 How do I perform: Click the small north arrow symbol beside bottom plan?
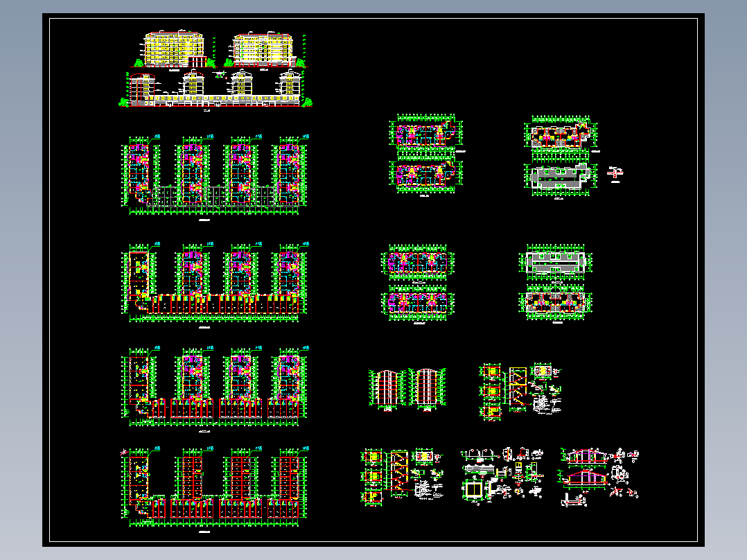[124, 451]
